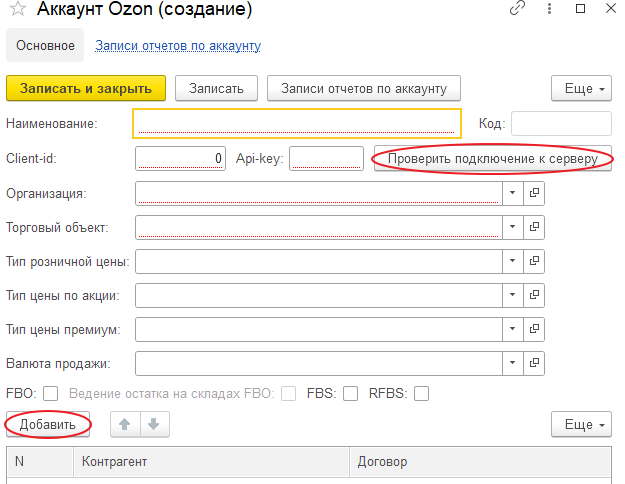Open Тип цены премиум record icon
Screen dimensions: 625x484
[x=534, y=329]
